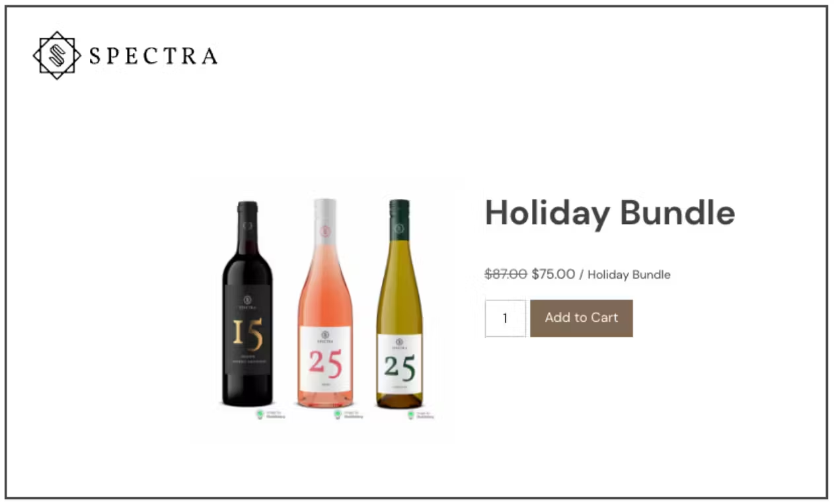Click the green shield badge under red bottle
This screenshot has width=834, height=504.
click(260, 415)
